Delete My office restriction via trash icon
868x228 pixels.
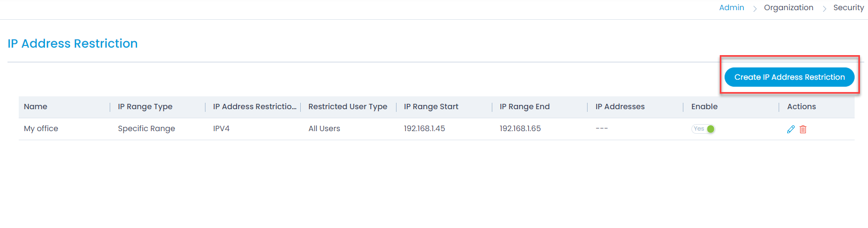[803, 129]
